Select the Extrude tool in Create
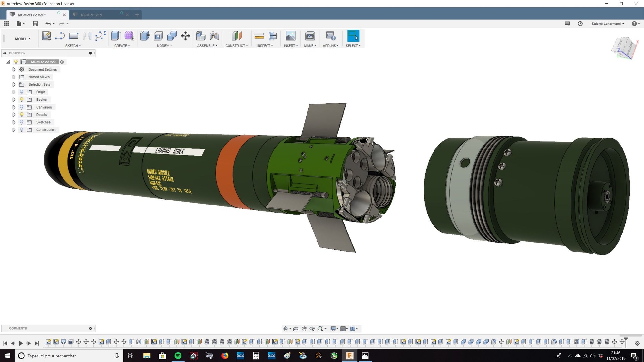644x362 pixels. 115,36
